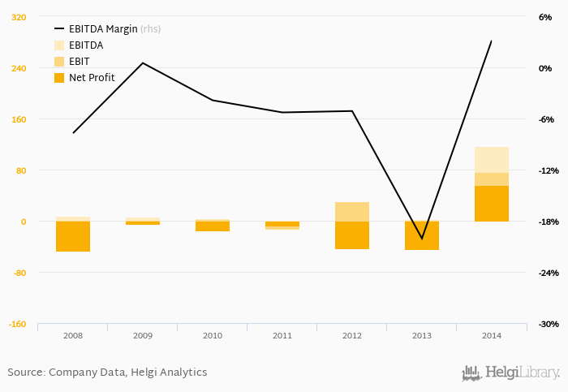This screenshot has width=568, height=392.
Task: Click the Net Profit legend color swatch
Action: coord(59,78)
